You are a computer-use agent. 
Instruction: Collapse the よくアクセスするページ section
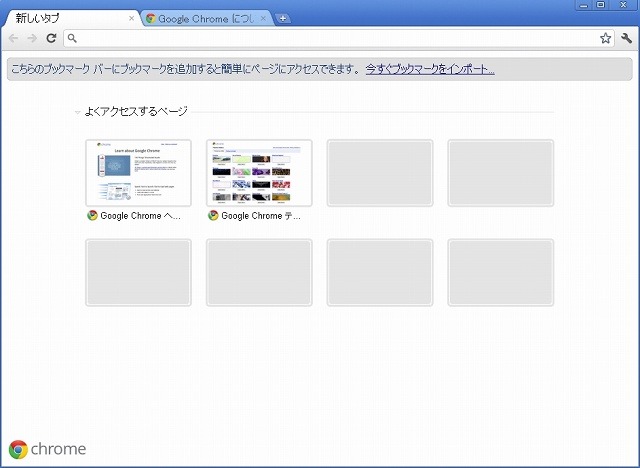click(x=78, y=112)
